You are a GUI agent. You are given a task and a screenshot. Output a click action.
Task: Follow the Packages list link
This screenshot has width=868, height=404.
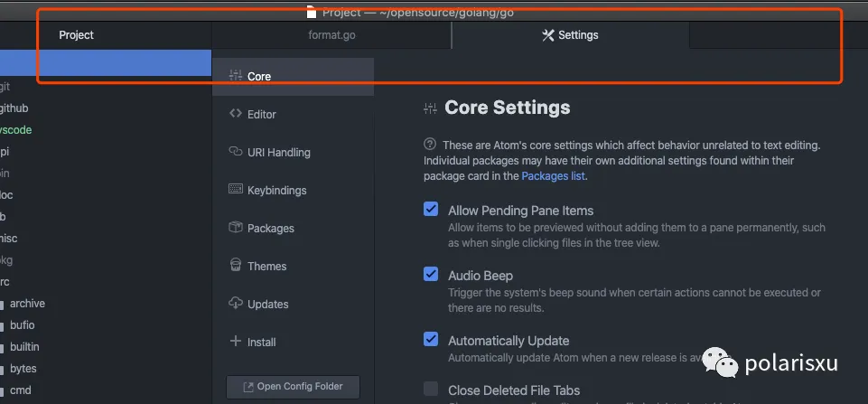(554, 176)
